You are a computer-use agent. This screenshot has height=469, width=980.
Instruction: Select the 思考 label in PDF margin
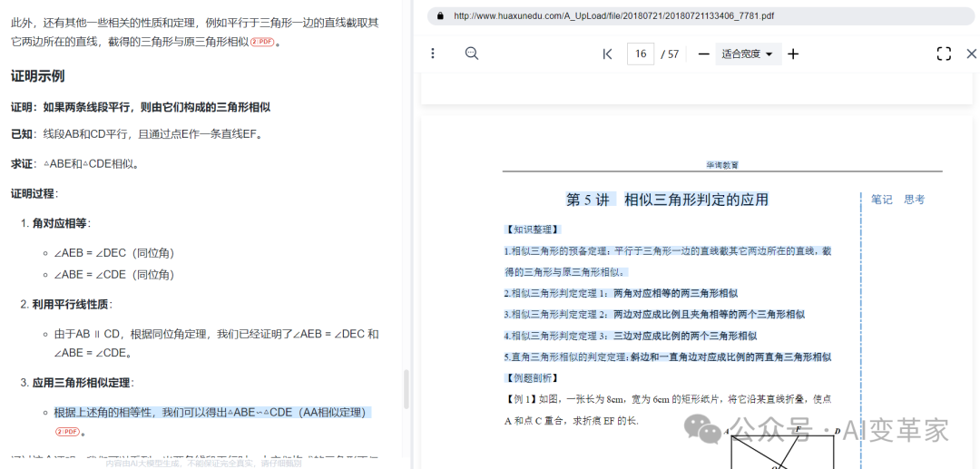914,200
